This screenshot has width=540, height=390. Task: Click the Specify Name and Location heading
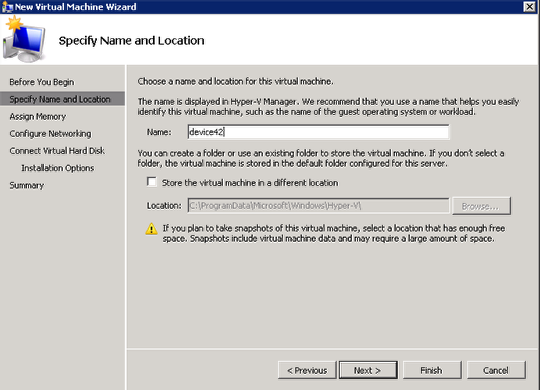pyautogui.click(x=131, y=41)
